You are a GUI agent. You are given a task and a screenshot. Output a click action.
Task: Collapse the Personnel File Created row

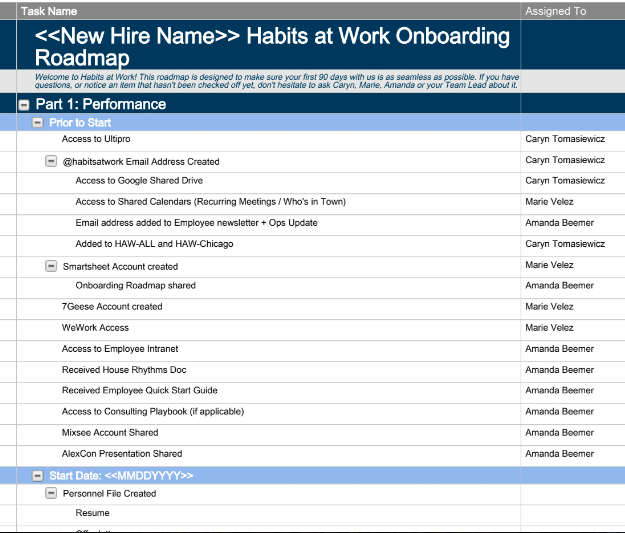pyautogui.click(x=51, y=493)
